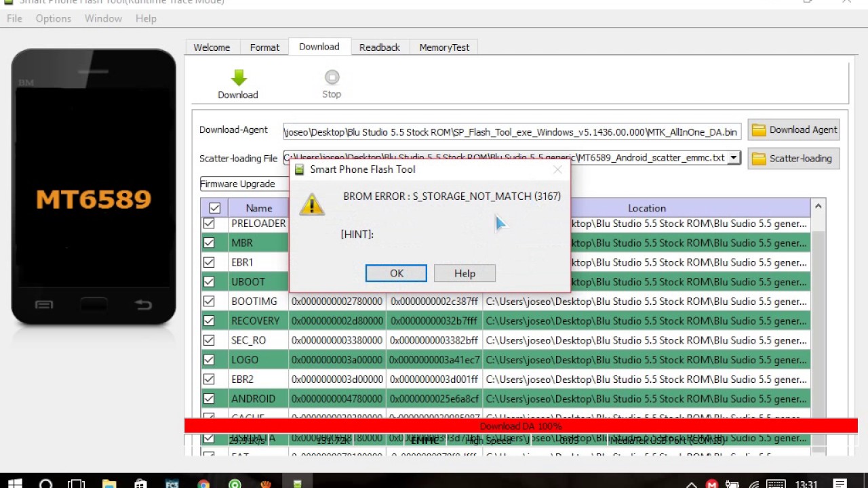Click the green Download arrow icon
The image size is (868, 488).
click(x=238, y=77)
